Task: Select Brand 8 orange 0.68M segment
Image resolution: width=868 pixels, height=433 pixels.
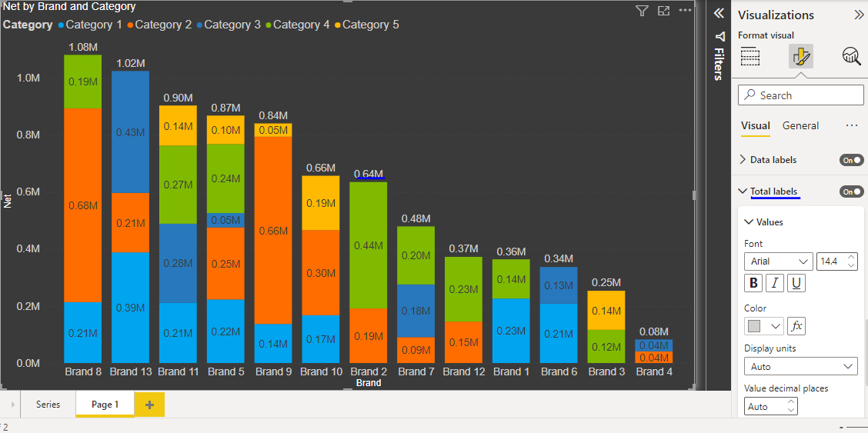Action: pos(83,205)
